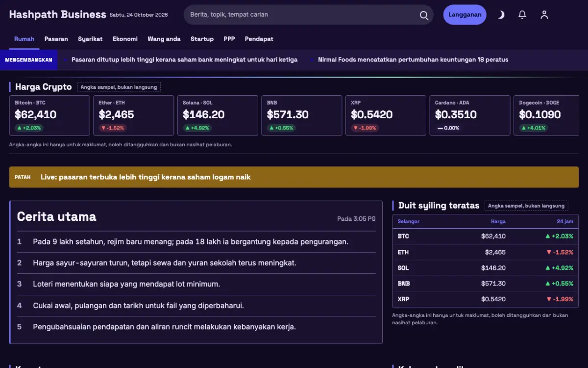Open the Dogecoin DOGE price card
Viewport: 588px width, 368px height.
click(x=546, y=115)
